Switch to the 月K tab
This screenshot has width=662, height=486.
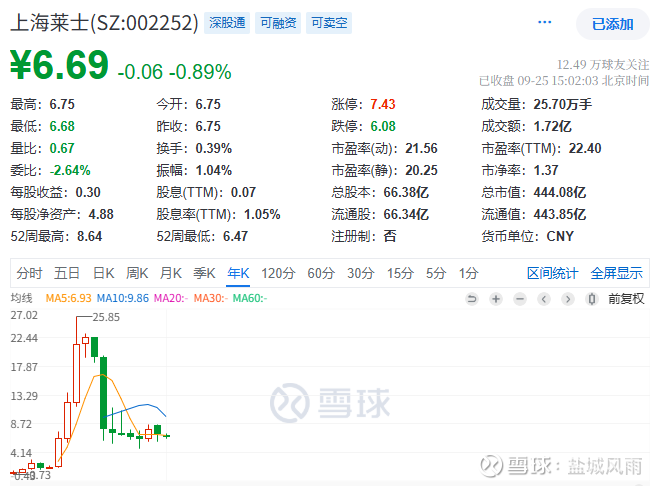click(171, 273)
